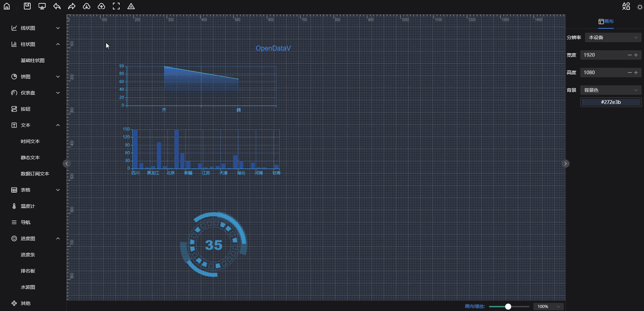Click the cloud download icon
644x311 pixels.
click(x=87, y=6)
